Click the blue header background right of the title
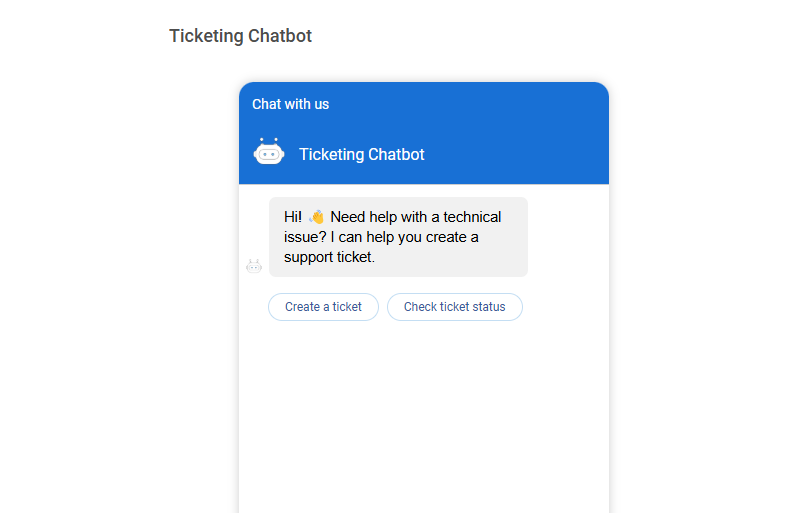 point(517,154)
